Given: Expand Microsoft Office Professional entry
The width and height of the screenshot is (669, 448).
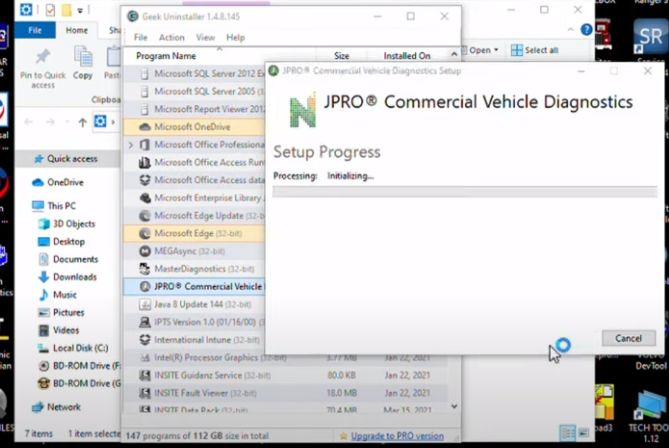Looking at the screenshot, I should point(131,145).
